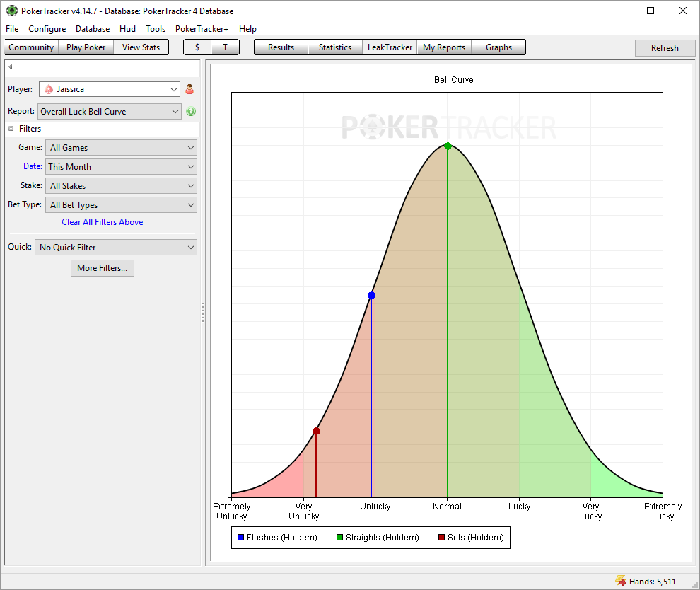Screen dimensions: 700x590
Task: Click the blue Flushes marker on the curve
Action: [371, 295]
